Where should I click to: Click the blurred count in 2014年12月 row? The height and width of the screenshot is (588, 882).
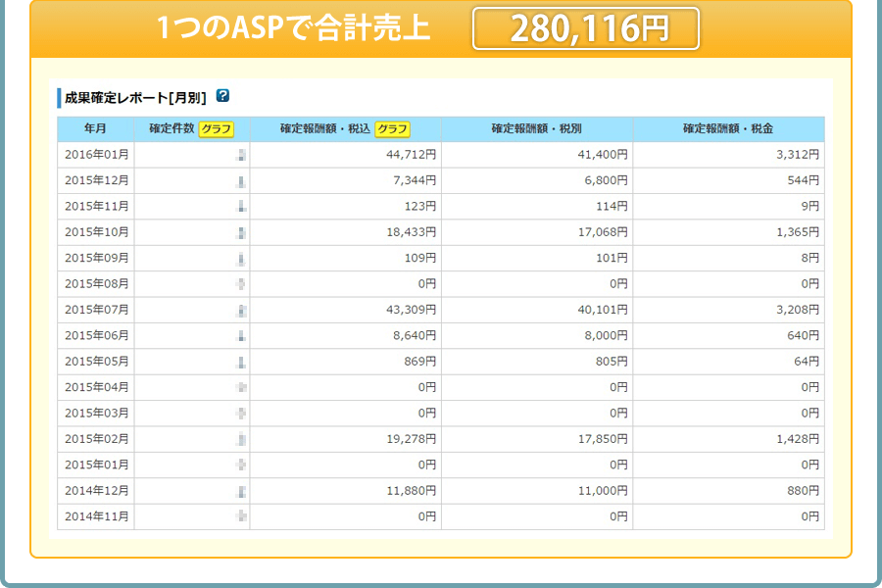pos(241,491)
